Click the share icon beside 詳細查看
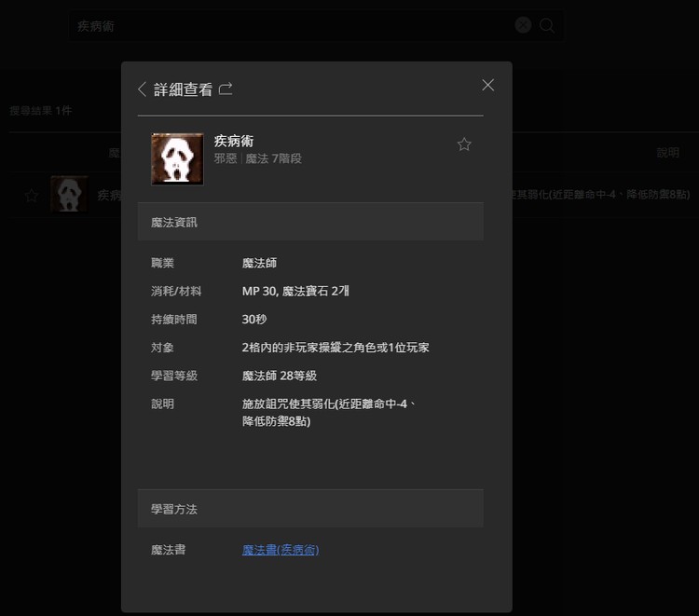 pyautogui.click(x=226, y=89)
